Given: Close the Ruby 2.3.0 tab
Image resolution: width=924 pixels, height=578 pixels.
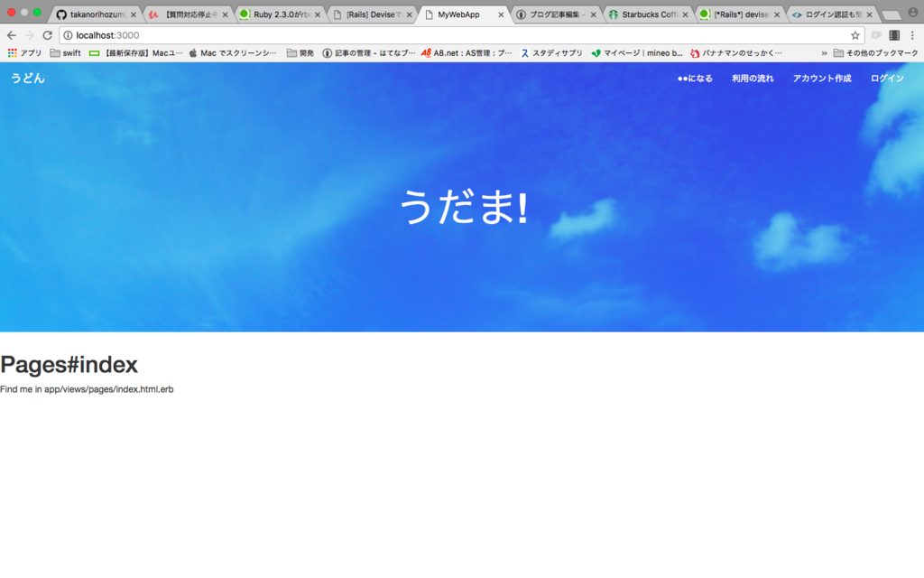Looking at the screenshot, I should [317, 14].
